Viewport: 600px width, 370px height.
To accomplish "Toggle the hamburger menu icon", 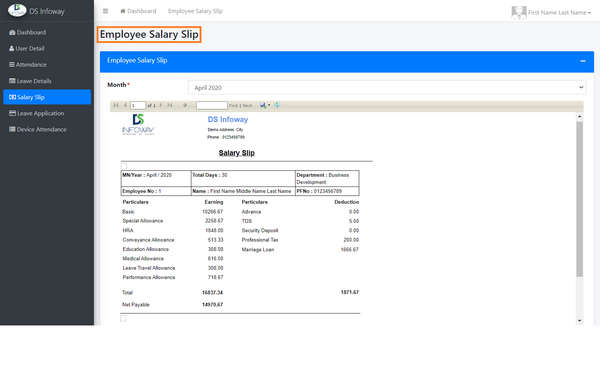I will [106, 11].
